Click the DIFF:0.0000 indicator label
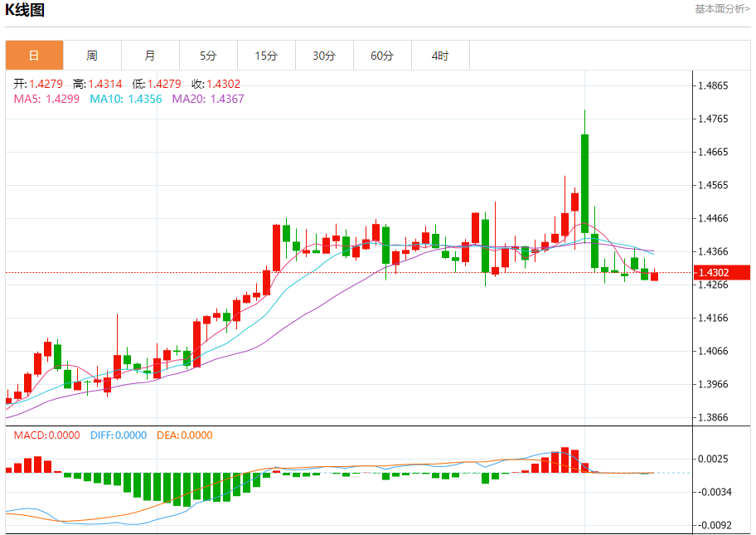Screen dimensions: 756x535 119,435
